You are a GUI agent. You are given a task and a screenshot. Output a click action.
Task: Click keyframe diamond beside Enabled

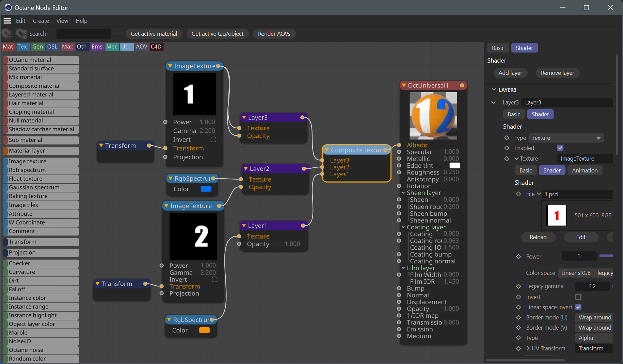pyautogui.click(x=507, y=148)
